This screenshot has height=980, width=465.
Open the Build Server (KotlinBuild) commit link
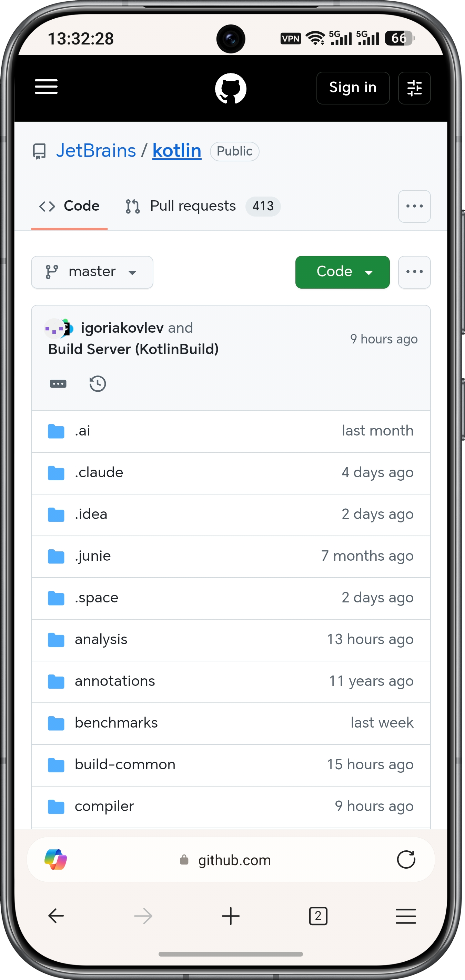133,349
